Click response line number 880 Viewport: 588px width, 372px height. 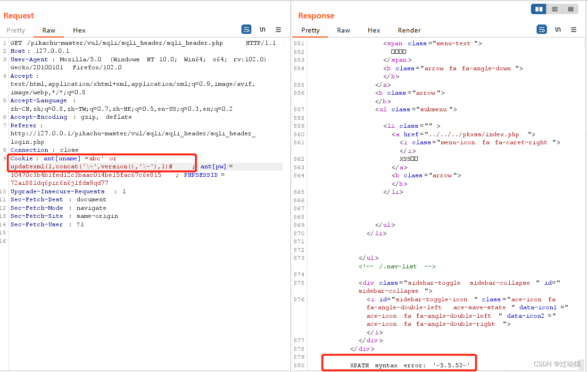(299, 365)
